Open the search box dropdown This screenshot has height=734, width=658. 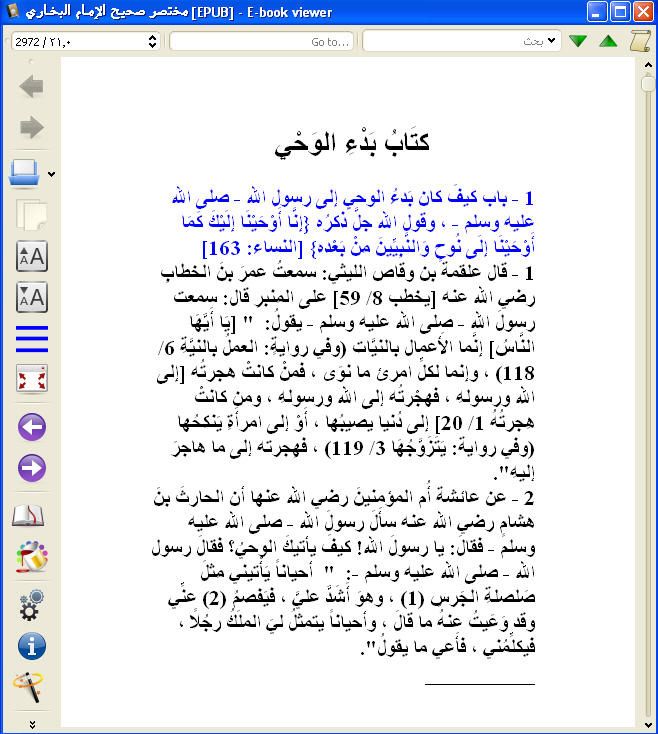pos(551,41)
